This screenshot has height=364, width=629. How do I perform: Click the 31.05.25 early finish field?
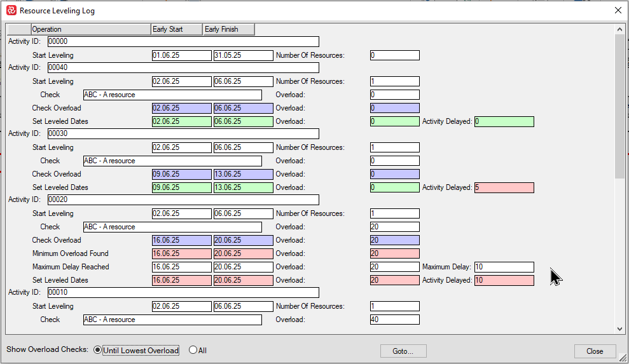click(244, 55)
